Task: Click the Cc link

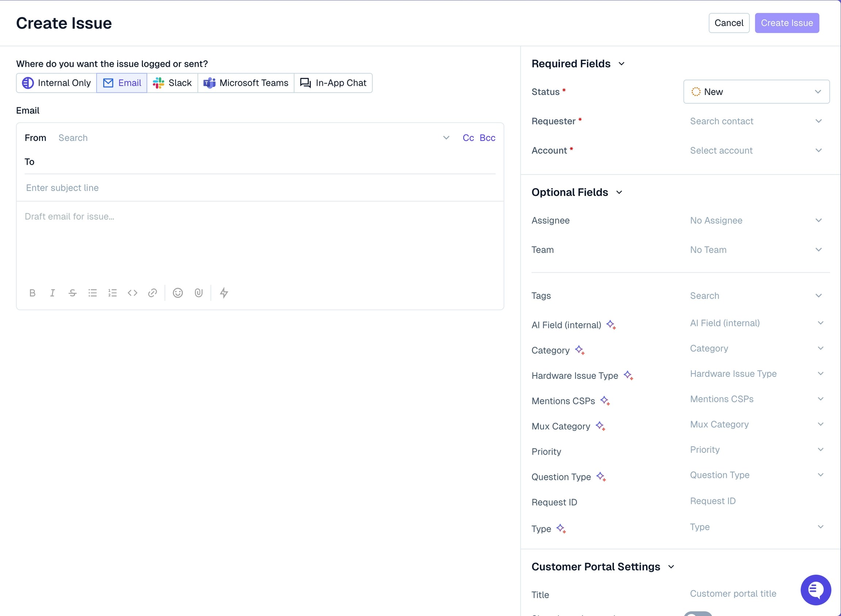Action: pyautogui.click(x=468, y=138)
